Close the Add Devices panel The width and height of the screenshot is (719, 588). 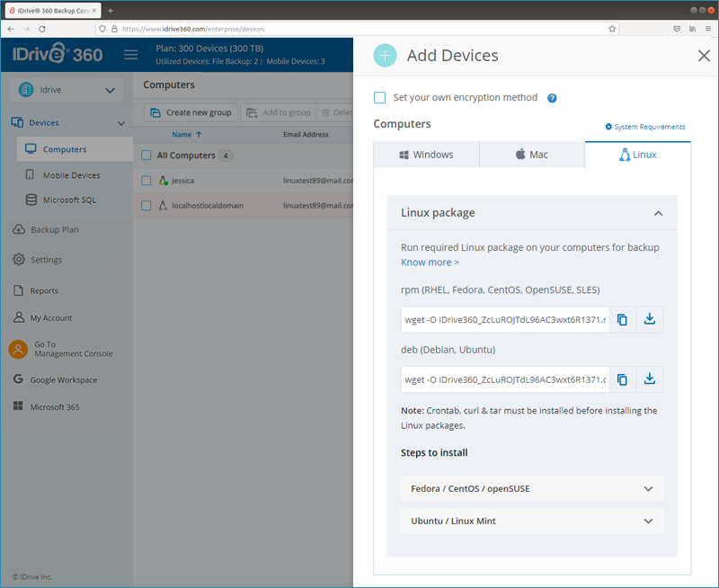point(704,56)
